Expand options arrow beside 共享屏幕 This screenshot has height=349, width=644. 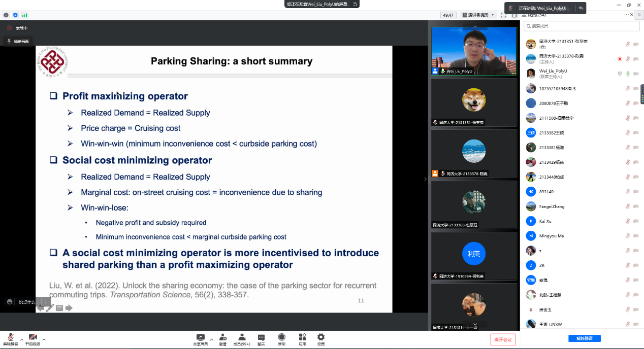click(x=211, y=339)
